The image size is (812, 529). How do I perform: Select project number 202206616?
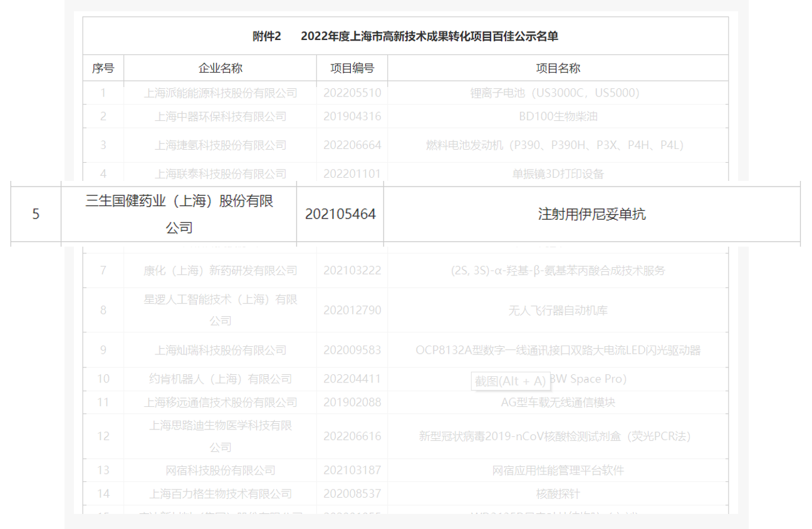(352, 436)
